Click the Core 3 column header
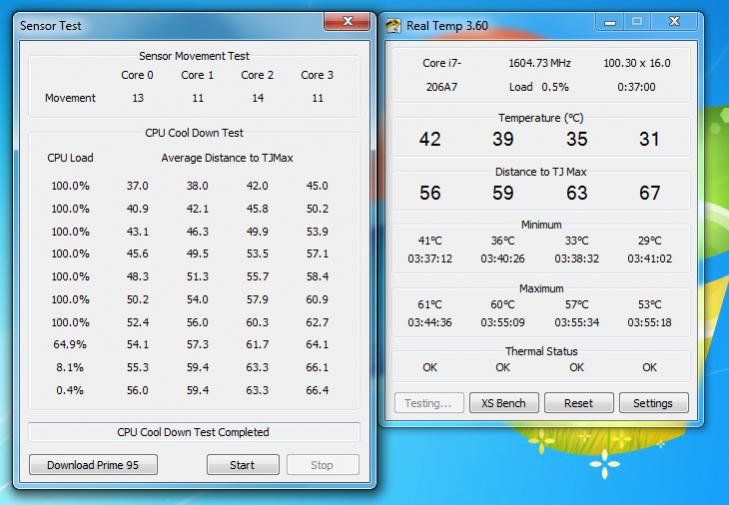Viewport: 729px width, 505px height. tap(317, 75)
